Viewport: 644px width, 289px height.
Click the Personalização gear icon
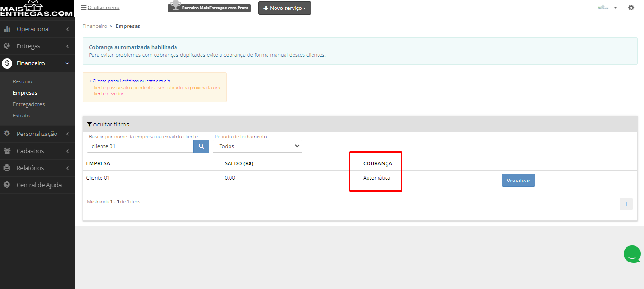pyautogui.click(x=7, y=134)
